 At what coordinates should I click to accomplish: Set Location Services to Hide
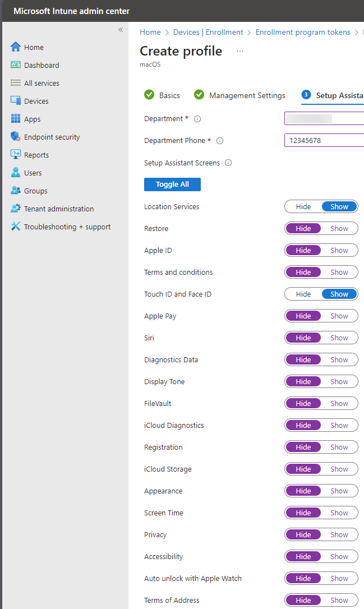[303, 206]
